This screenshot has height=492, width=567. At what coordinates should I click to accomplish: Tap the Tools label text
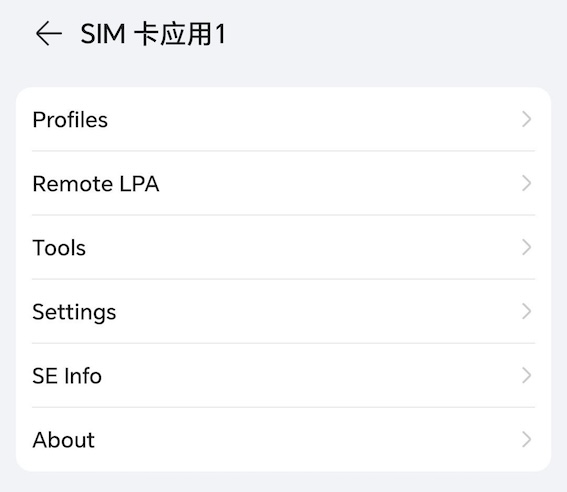[59, 248]
